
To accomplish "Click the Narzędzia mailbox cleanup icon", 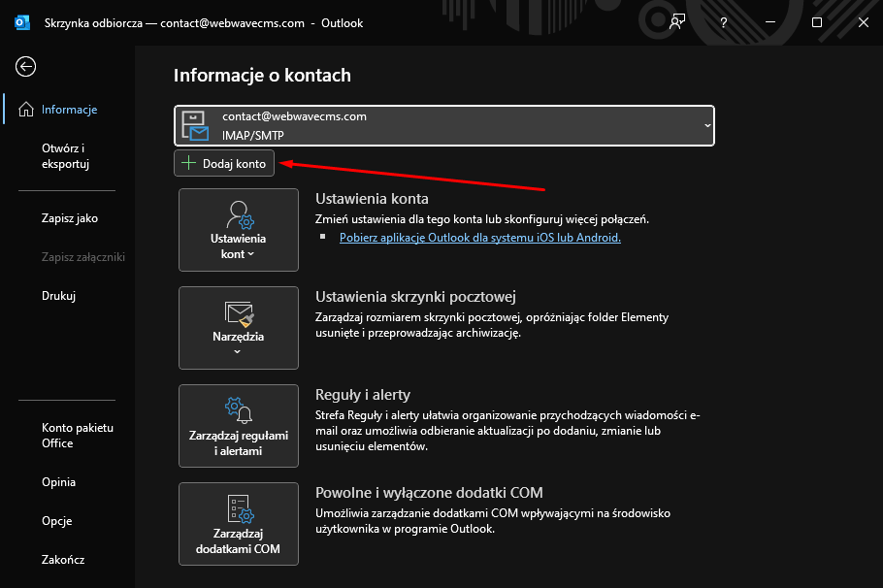I will click(x=238, y=315).
